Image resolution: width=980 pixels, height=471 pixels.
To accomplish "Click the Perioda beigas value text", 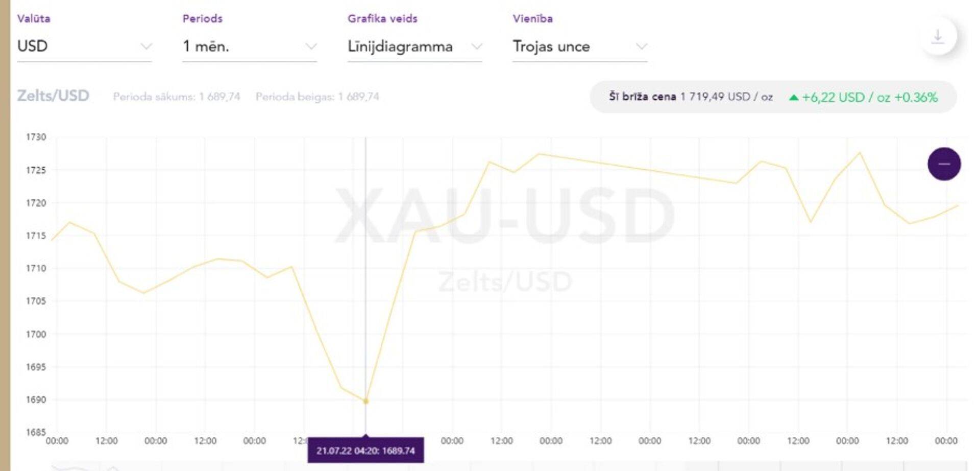I will [317, 97].
